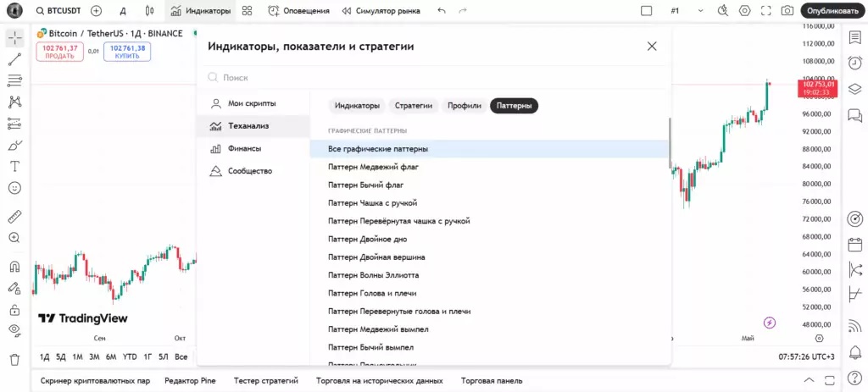Screen dimensions: 868x392
Task: Select the crosshair cursor tool
Action: 15,38
